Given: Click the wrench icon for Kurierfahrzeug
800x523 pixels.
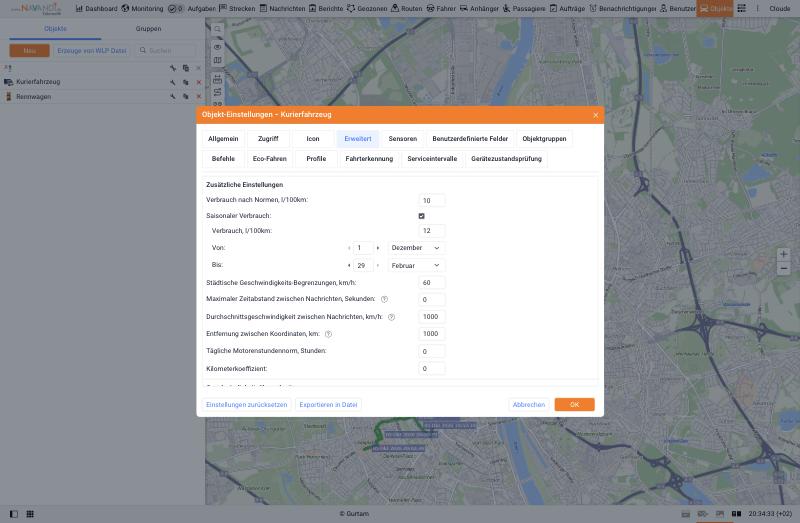Looking at the screenshot, I should 173,82.
